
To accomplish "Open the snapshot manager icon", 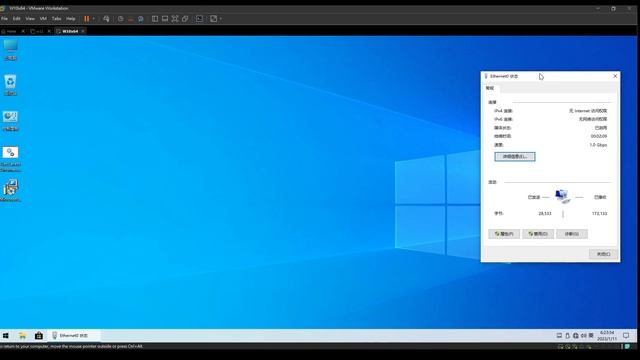I will click(x=141, y=19).
